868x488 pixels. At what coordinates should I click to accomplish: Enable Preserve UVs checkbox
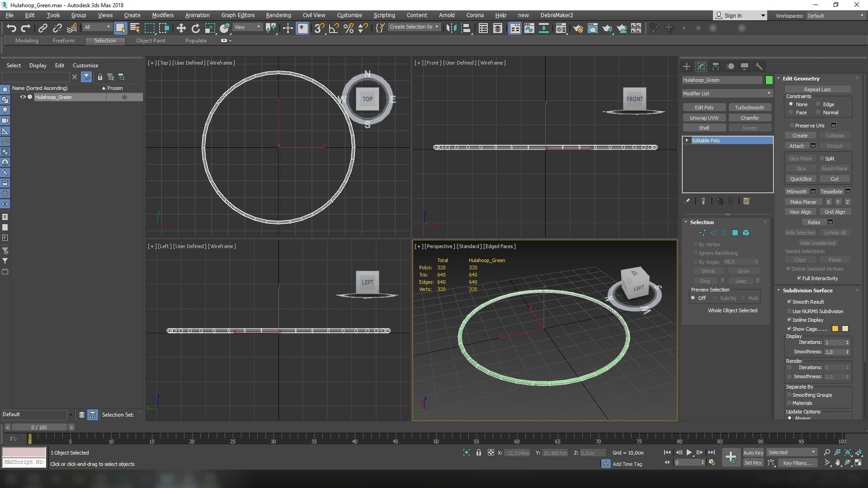pyautogui.click(x=792, y=126)
